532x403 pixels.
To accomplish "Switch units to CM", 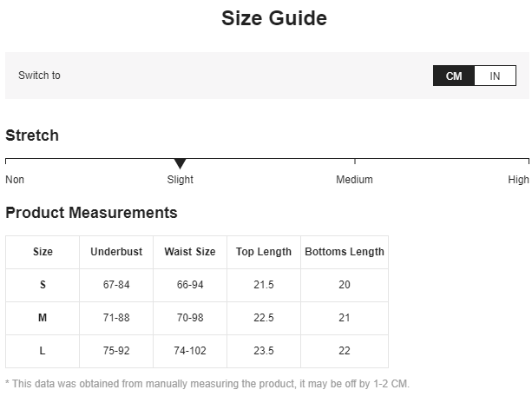I will pyautogui.click(x=454, y=76).
